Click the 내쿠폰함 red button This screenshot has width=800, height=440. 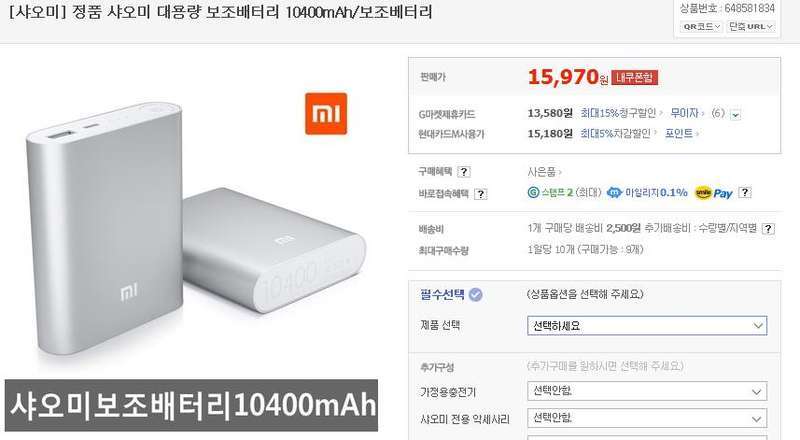635,78
